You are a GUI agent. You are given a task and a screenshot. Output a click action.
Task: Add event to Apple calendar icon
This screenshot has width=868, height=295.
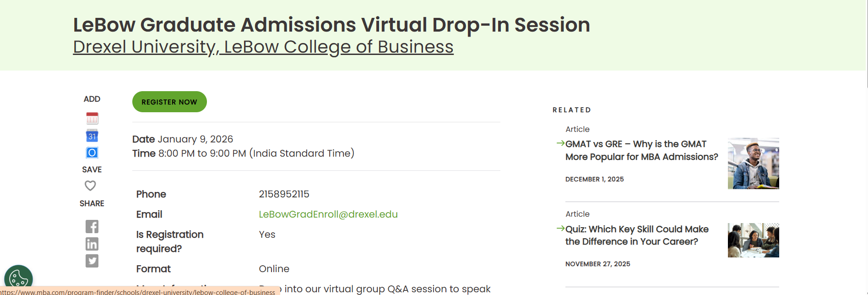[x=92, y=119]
